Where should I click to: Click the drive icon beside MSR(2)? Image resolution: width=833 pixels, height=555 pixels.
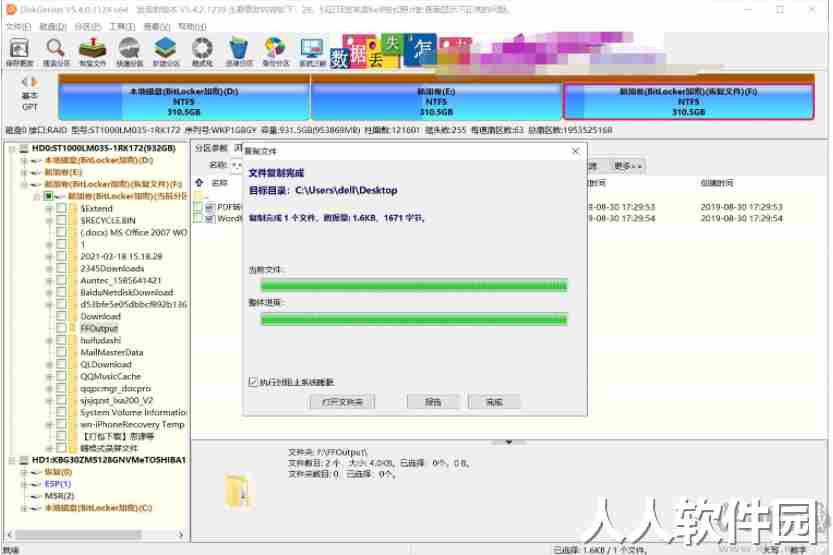36,496
